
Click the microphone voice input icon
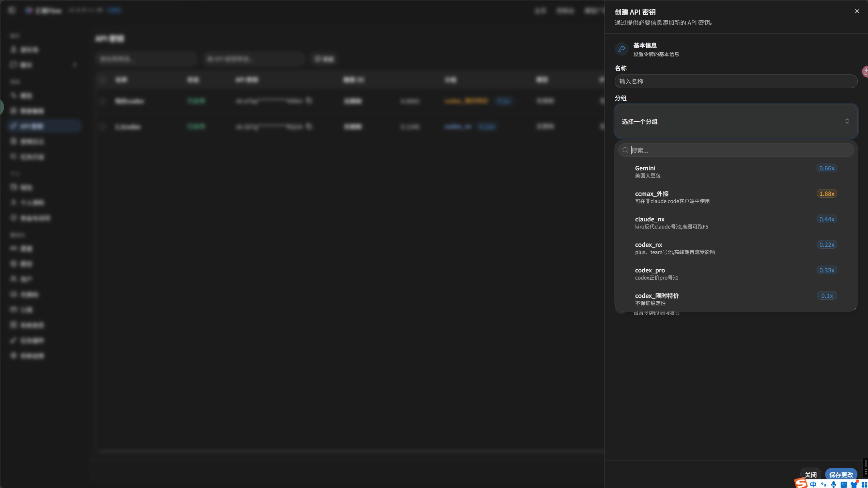pos(833,484)
